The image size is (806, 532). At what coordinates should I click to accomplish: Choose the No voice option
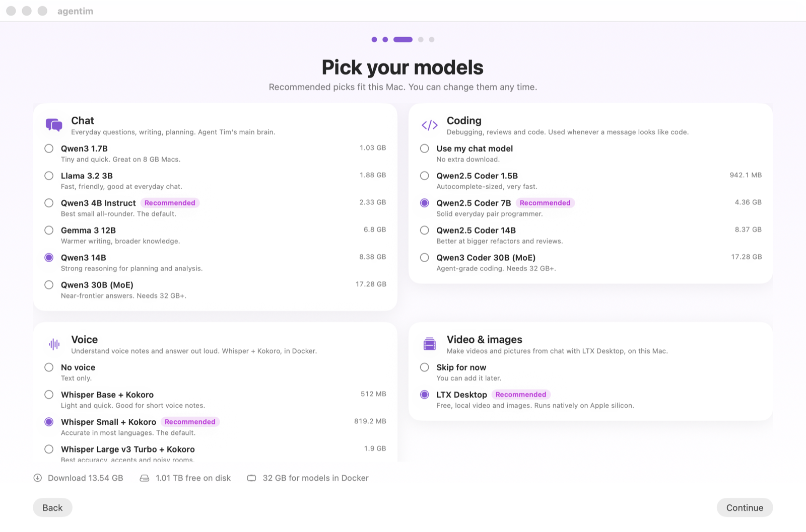tap(49, 367)
